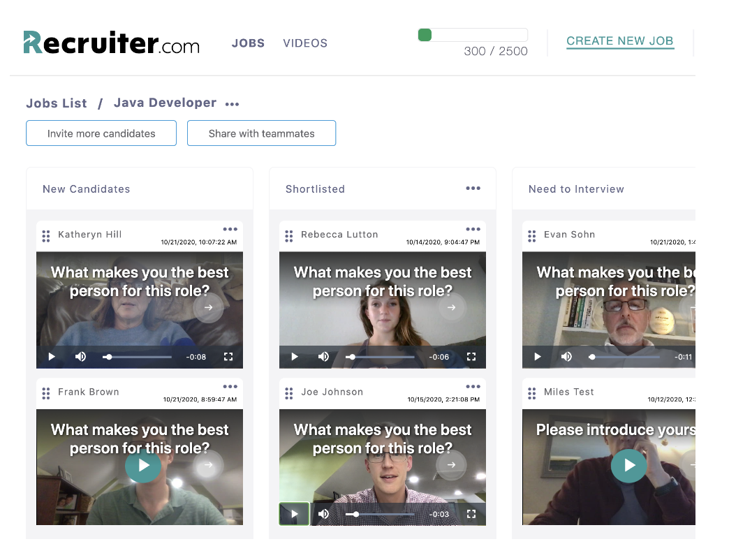Mute Katheryn Hill's video audio
This screenshot has height=560, width=729.
(x=81, y=357)
